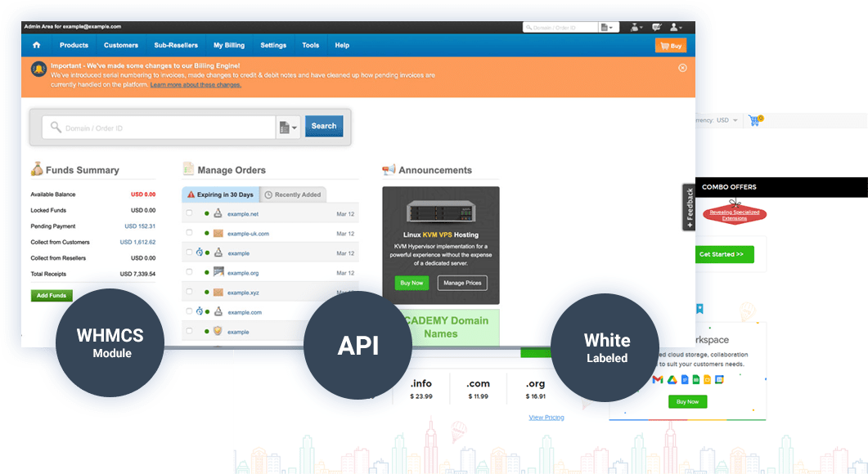This screenshot has height=474, width=868.
Task: Follow the 'Learn more about these changes' link
Action: click(x=196, y=85)
